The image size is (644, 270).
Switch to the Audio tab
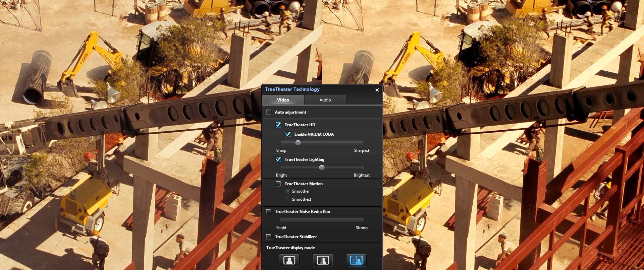pyautogui.click(x=325, y=100)
